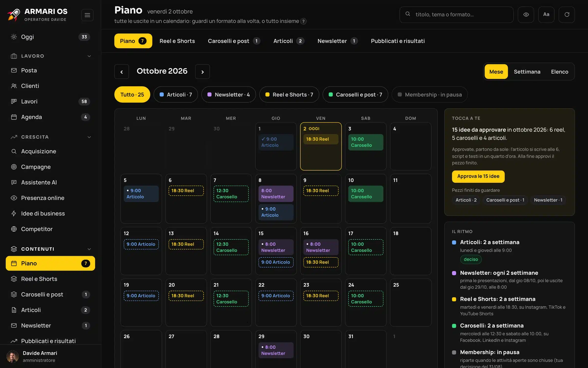Click the search magnifier icon
The image size is (588, 368).
click(x=408, y=14)
